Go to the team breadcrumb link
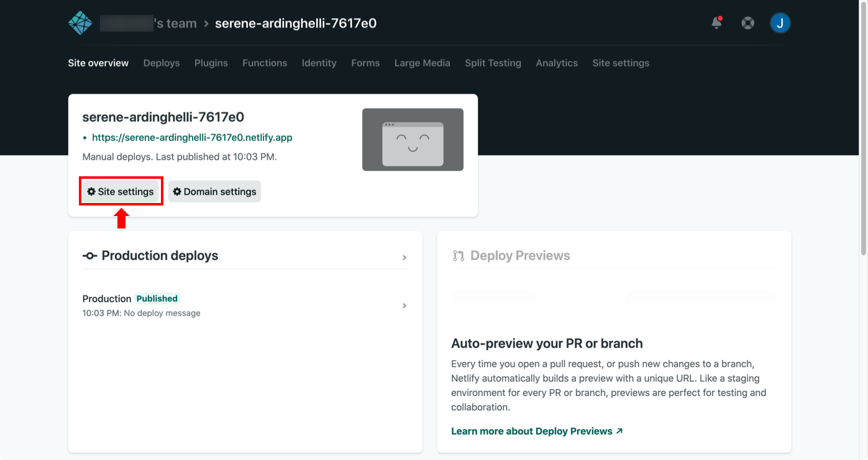 (x=148, y=24)
